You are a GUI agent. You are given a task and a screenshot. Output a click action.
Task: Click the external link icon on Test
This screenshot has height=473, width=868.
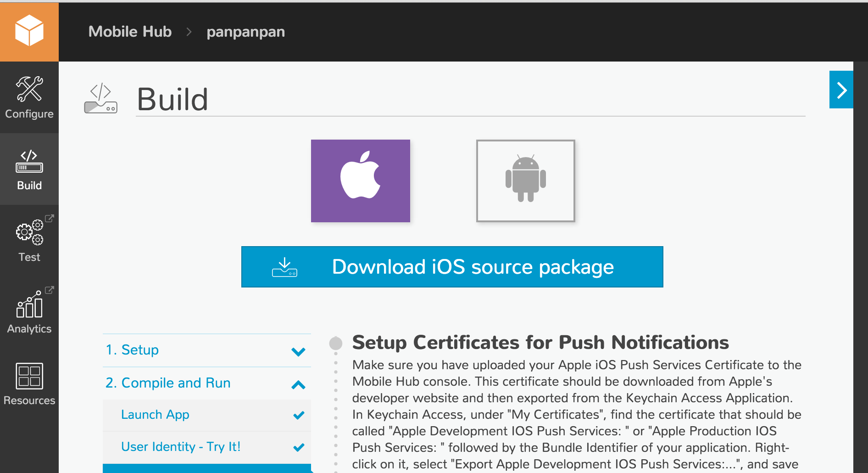(x=50, y=218)
